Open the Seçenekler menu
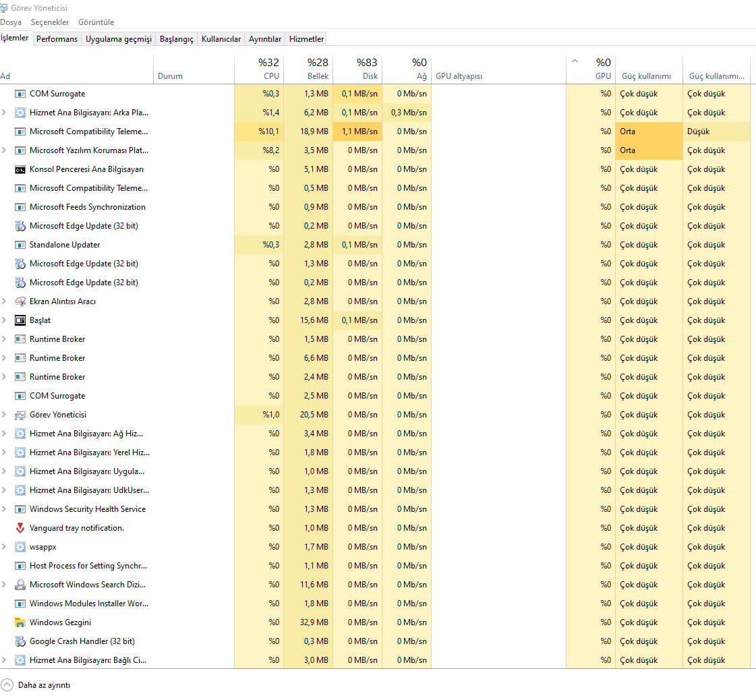The image size is (756, 700). point(50,22)
